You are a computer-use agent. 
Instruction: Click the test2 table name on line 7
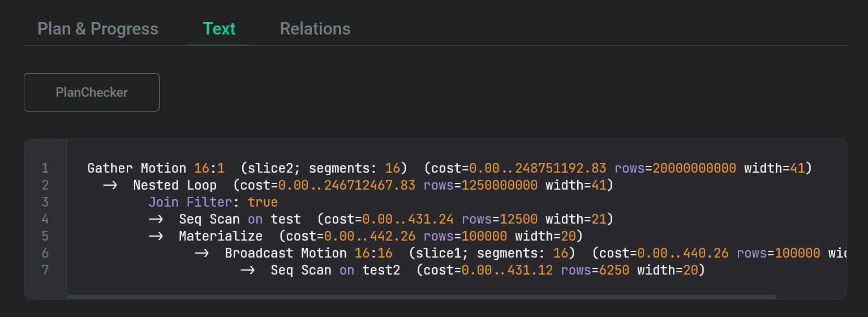pyautogui.click(x=381, y=270)
